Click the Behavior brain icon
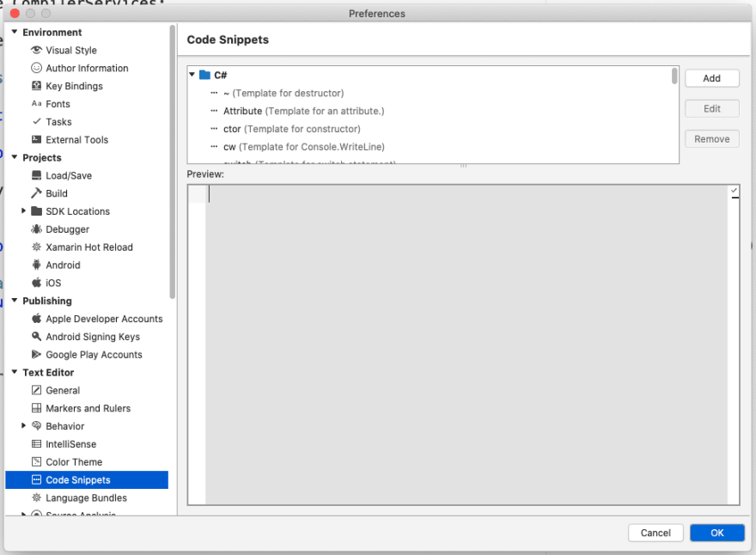Screen dimensions: 756x555 pyautogui.click(x=36, y=426)
